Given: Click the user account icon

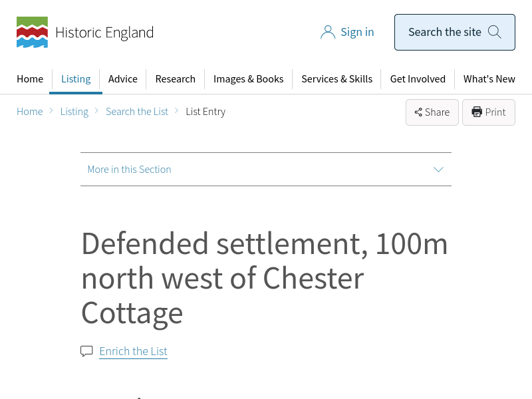Looking at the screenshot, I should pyautogui.click(x=327, y=32).
